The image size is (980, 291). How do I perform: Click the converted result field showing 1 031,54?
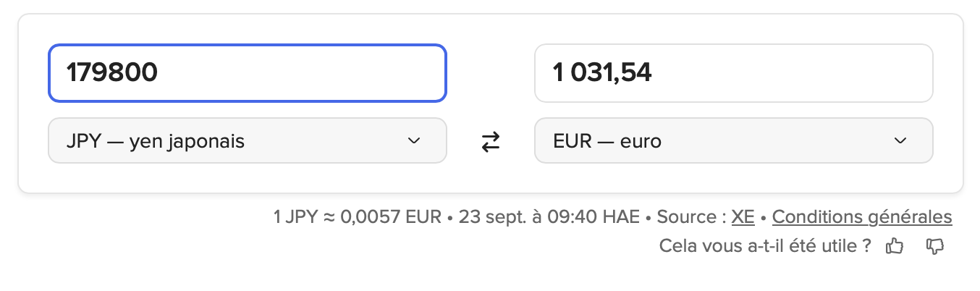pyautogui.click(x=733, y=73)
